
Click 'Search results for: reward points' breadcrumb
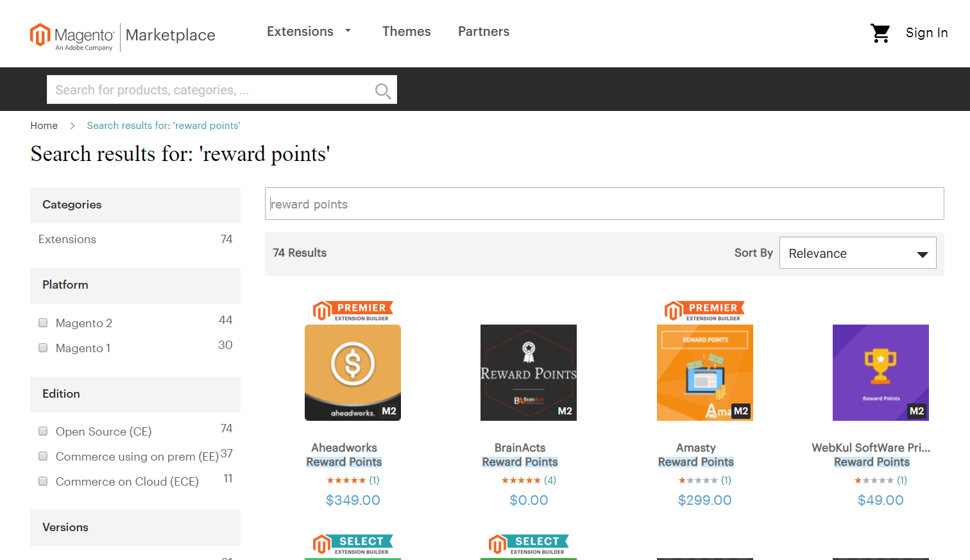(x=164, y=126)
